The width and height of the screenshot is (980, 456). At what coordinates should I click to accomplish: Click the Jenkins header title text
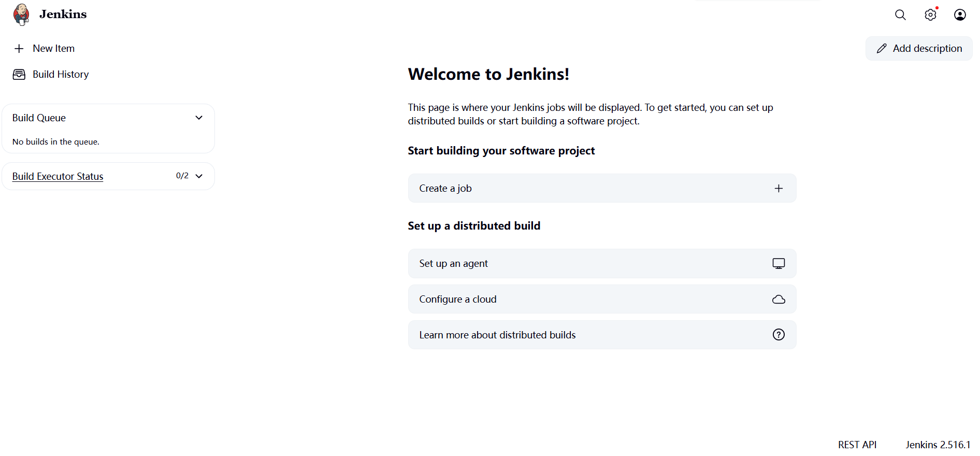pos(63,15)
